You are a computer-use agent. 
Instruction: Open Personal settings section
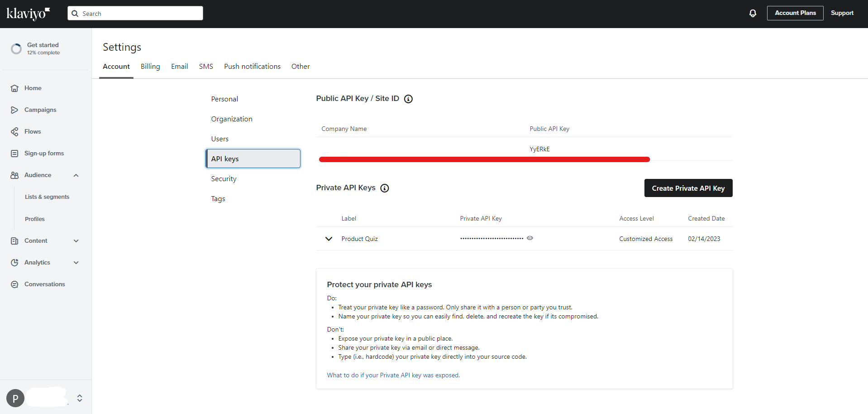(x=224, y=99)
